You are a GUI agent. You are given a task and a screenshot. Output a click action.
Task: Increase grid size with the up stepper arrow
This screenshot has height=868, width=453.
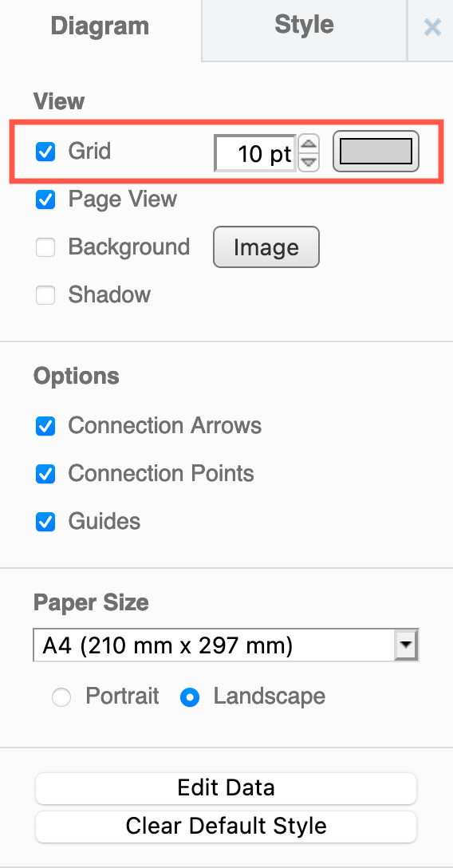[x=309, y=144]
